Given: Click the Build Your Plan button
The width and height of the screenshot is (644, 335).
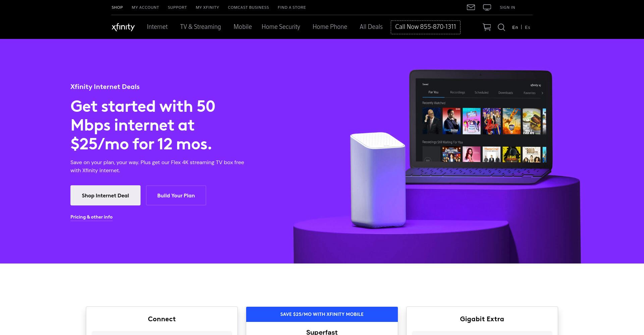Looking at the screenshot, I should (x=176, y=195).
